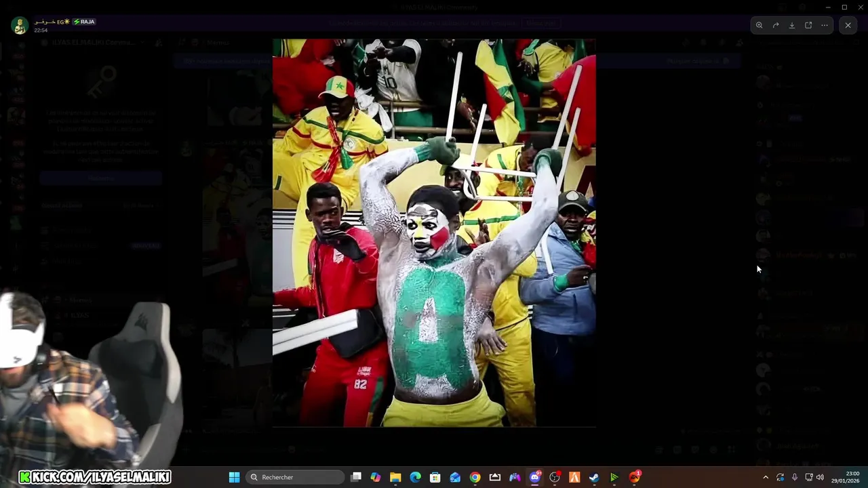Open Task View from the taskbar
Image resolution: width=868 pixels, height=488 pixels.
click(355, 477)
